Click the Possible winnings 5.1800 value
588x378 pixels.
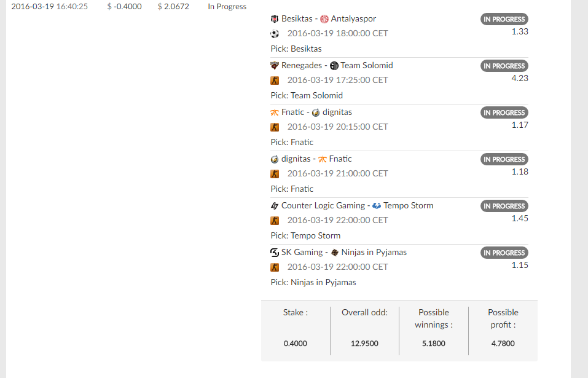coord(434,344)
